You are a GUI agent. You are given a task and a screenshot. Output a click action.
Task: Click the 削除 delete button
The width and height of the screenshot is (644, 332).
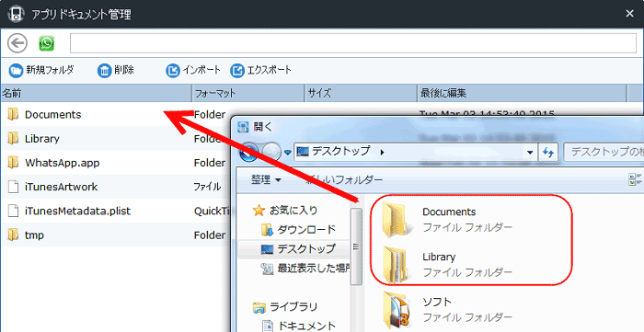point(116,70)
